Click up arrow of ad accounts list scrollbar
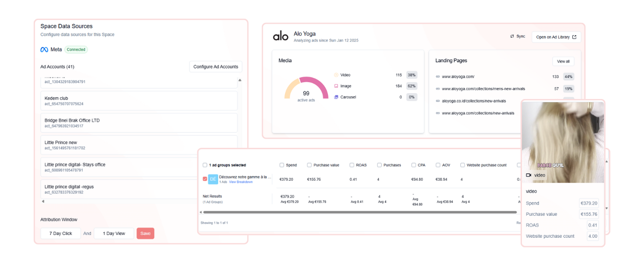Viewport: 644px width, 266px height. coord(240,80)
